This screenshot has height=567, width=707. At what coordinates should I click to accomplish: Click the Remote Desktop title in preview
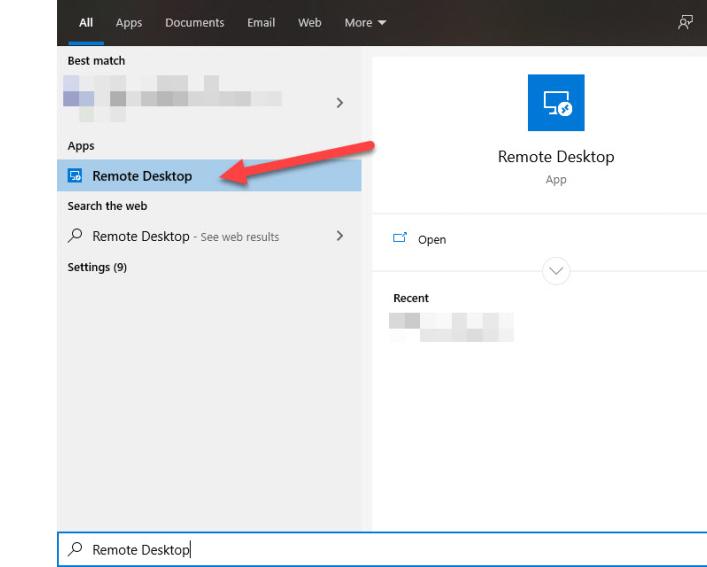(x=556, y=156)
